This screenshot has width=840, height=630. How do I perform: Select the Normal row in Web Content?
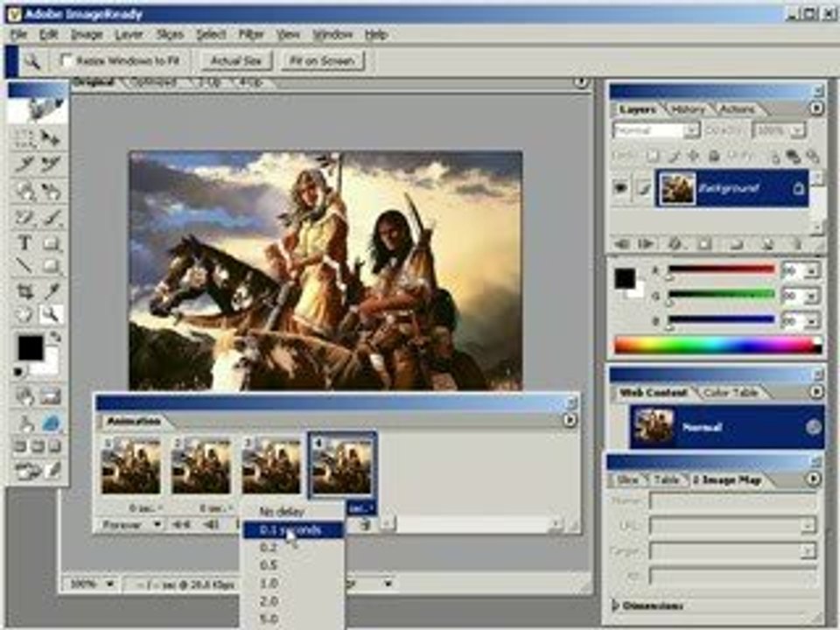pyautogui.click(x=726, y=427)
